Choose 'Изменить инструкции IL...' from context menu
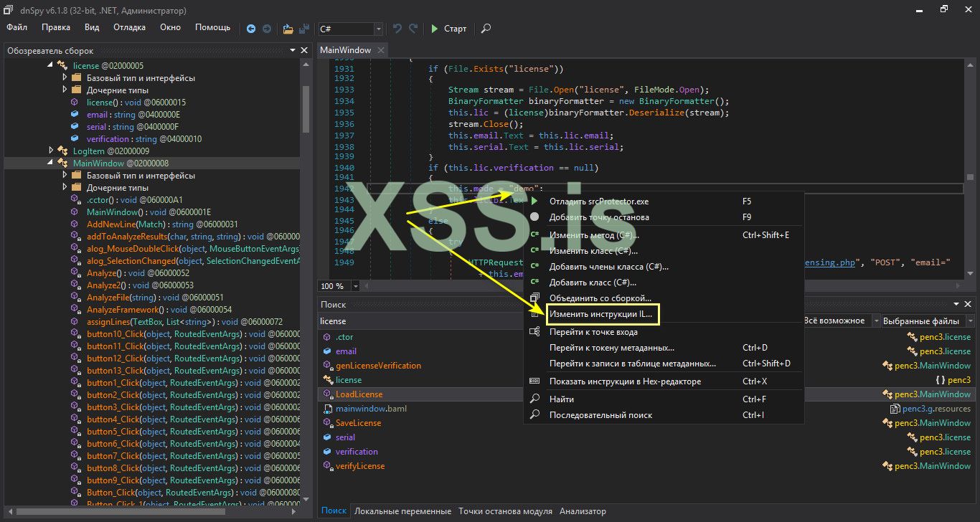Screen dimensions: 980x522 600,314
